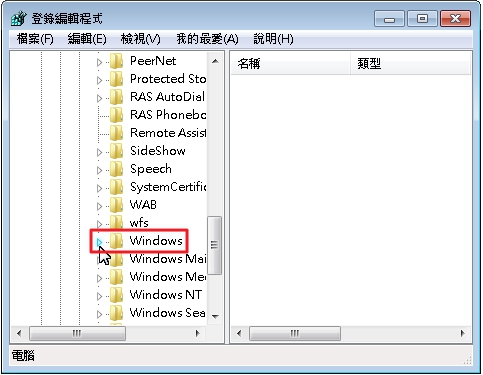
Task: Expand the RAS AutoDial key
Action: 99,98
